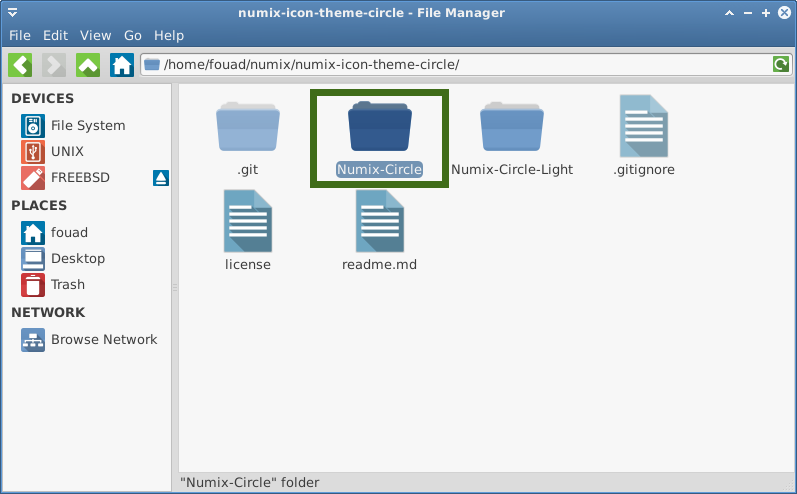Click the Numix-Circle file name label

(379, 170)
